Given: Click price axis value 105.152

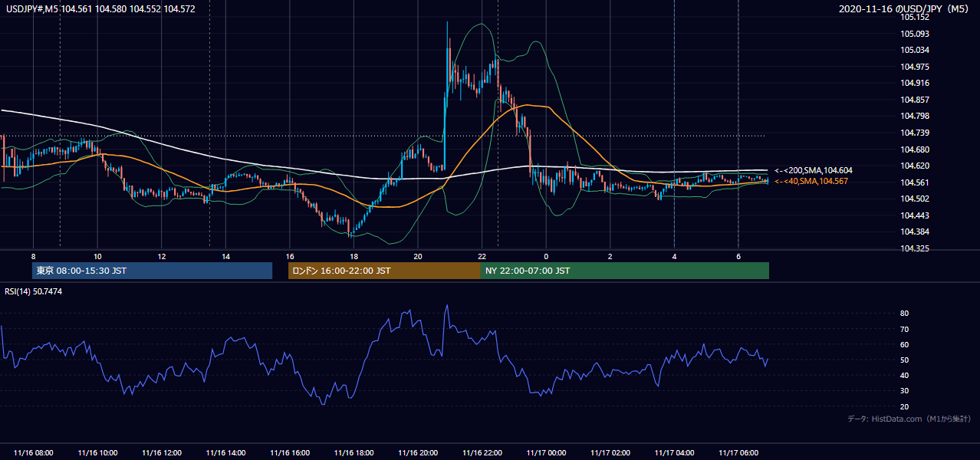Looking at the screenshot, I should pos(915,18).
